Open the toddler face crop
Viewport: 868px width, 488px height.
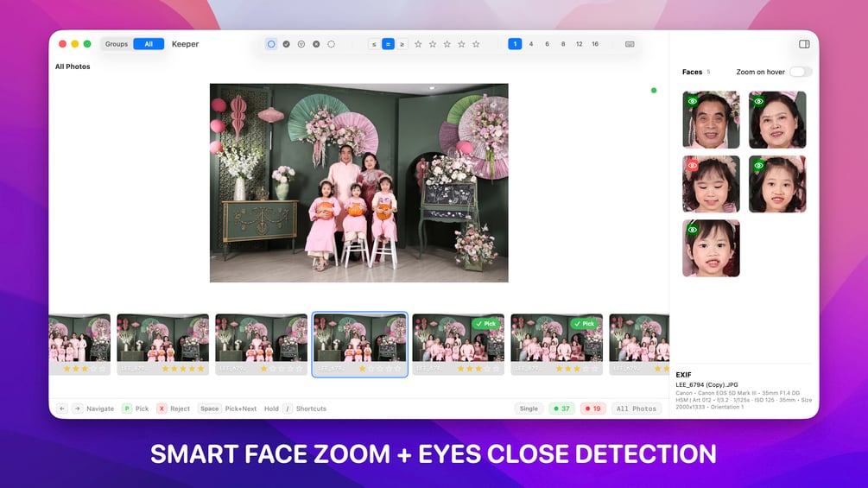click(x=711, y=249)
